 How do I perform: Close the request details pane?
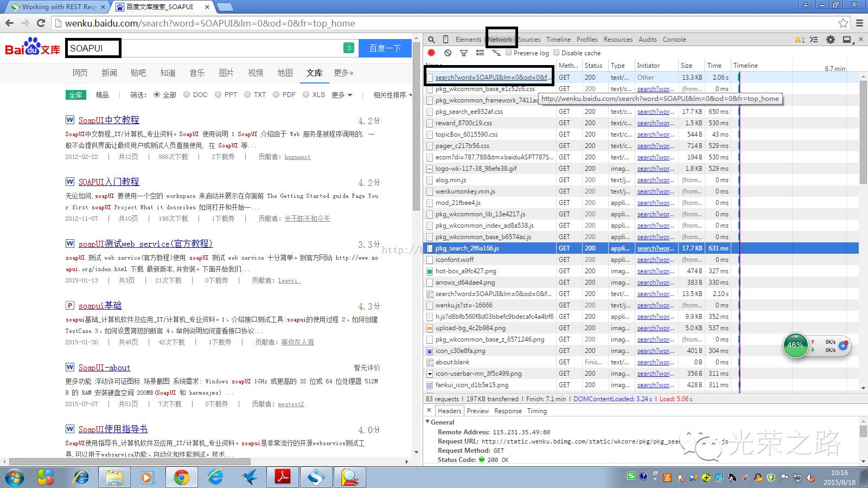429,410
